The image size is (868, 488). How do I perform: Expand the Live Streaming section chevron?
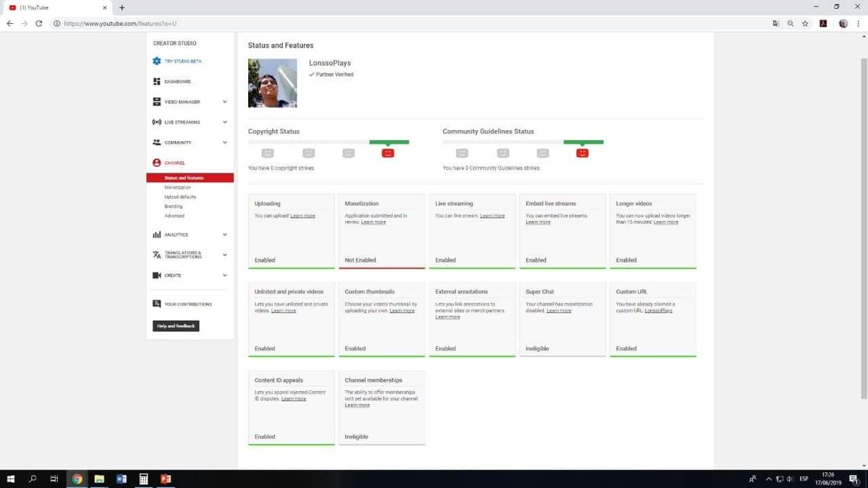point(225,122)
